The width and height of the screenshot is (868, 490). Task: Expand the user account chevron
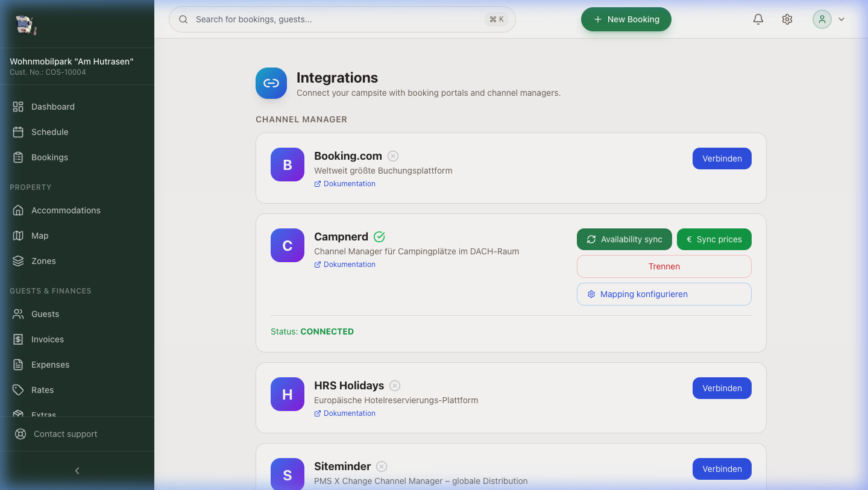click(841, 19)
